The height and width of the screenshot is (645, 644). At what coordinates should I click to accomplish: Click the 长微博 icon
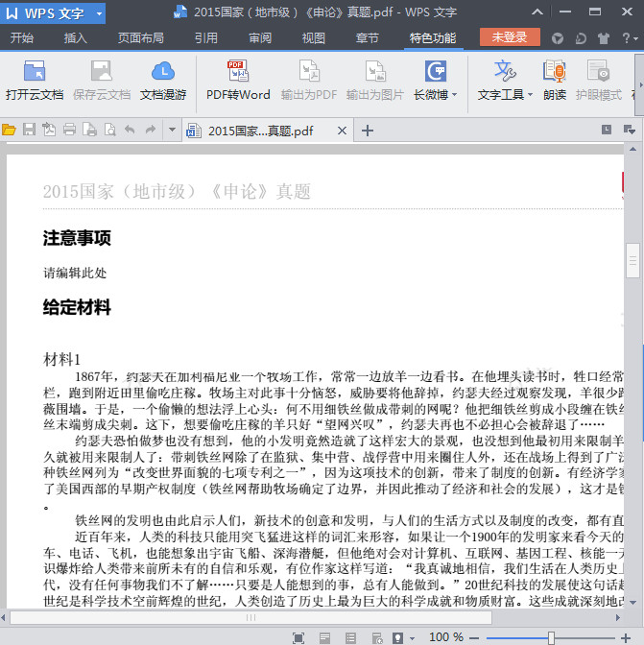(x=436, y=72)
